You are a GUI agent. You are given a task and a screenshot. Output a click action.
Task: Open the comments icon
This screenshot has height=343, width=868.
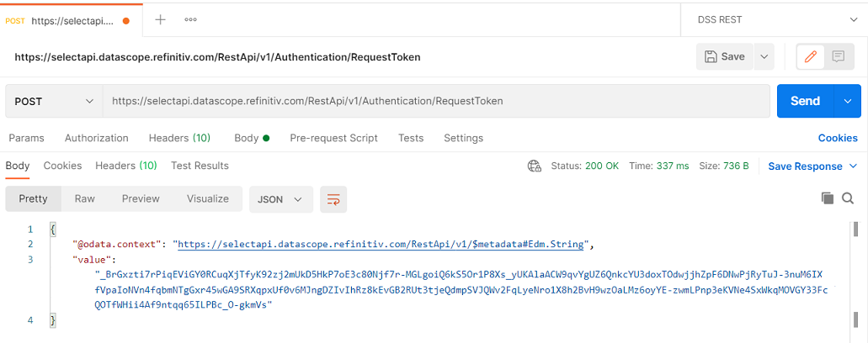click(838, 56)
